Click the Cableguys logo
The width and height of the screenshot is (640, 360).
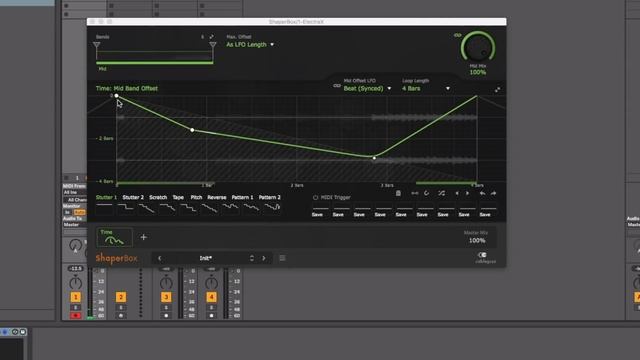point(485,258)
